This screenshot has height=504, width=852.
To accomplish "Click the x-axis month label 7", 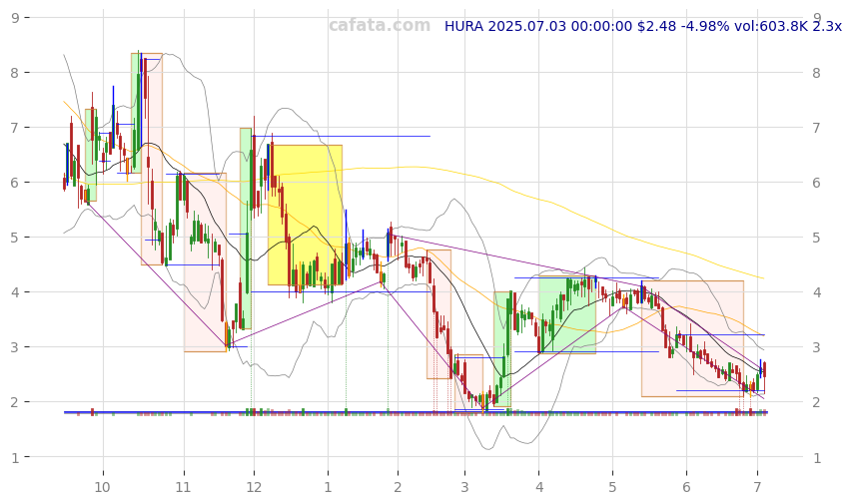I will 758,487.
